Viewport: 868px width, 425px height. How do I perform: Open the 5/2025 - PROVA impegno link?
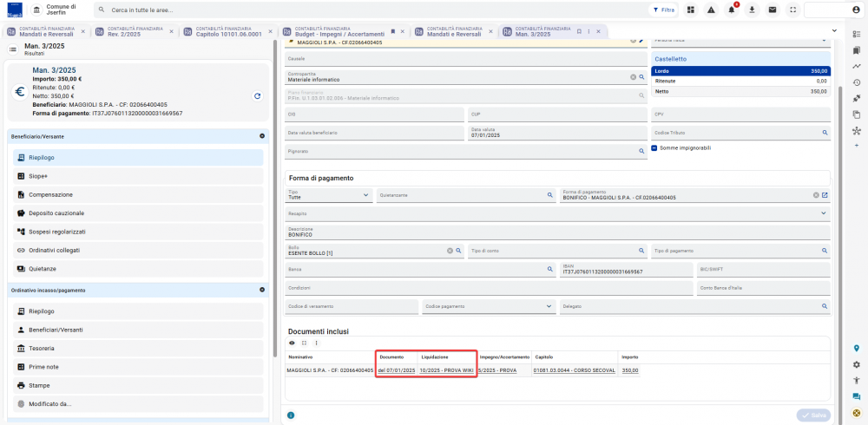[497, 370]
